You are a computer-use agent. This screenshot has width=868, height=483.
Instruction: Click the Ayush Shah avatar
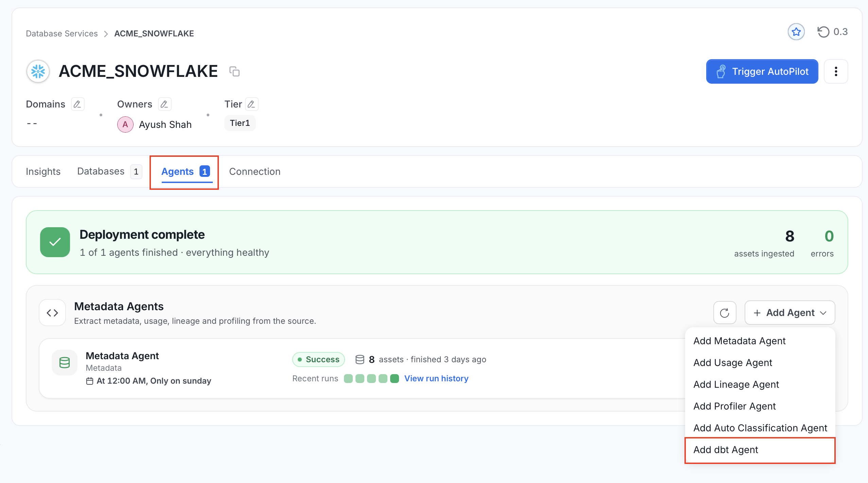click(x=125, y=124)
